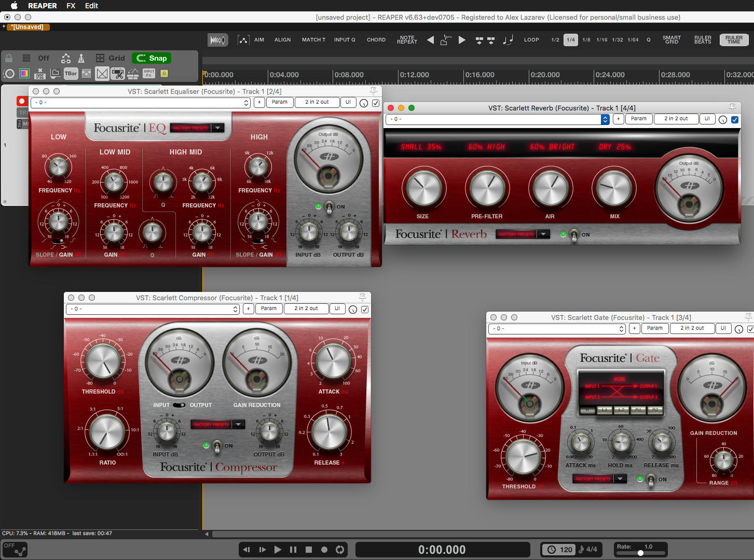The width and height of the screenshot is (754, 560).
Task: Click the crossed-box envelope icon
Action: point(102,74)
